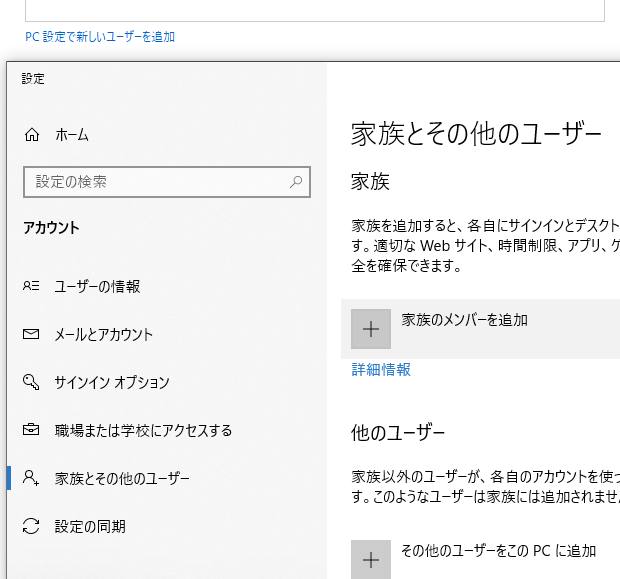Click the plus icon beside その他のユーザーをこの PC に追加
Viewport: 620px width, 579px height.
371,559
